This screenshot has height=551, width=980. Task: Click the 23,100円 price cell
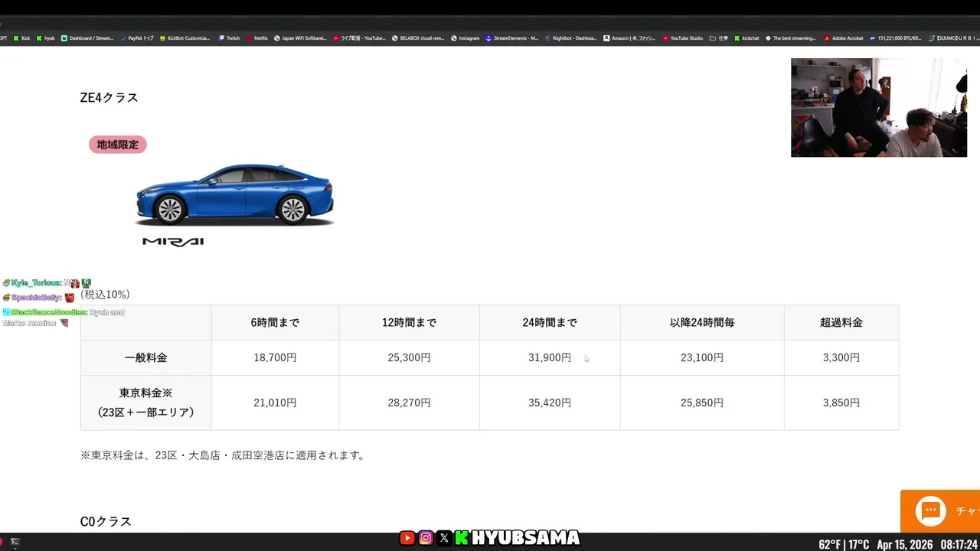click(702, 357)
